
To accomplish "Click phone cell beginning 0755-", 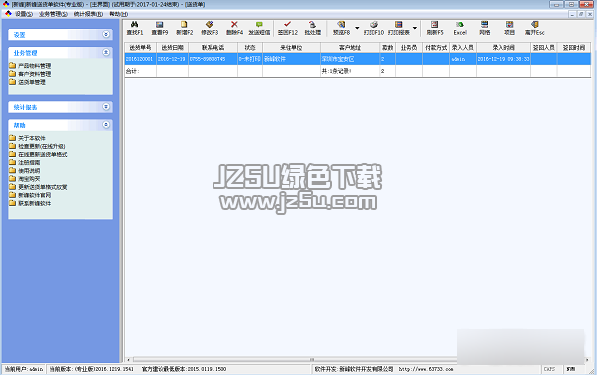I will (213, 59).
